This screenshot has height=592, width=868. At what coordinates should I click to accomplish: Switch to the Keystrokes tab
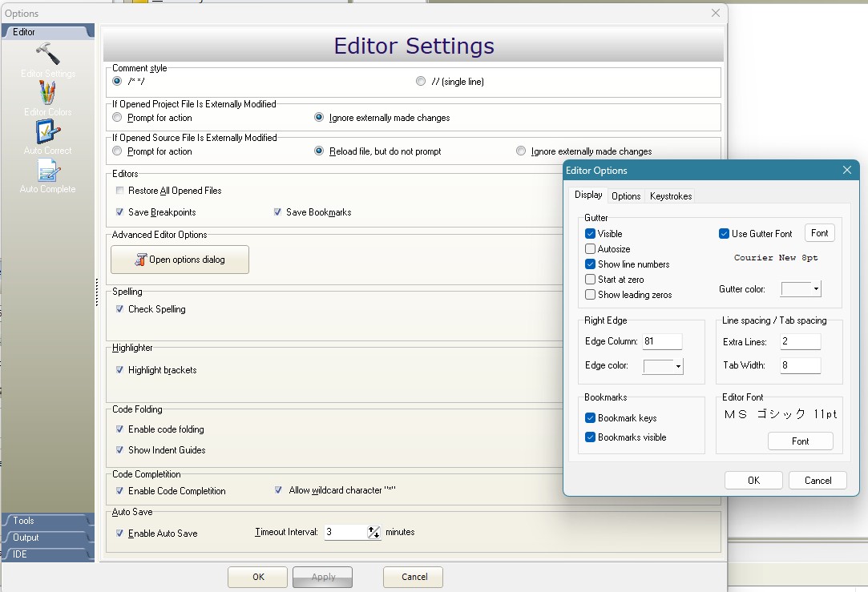coord(671,195)
